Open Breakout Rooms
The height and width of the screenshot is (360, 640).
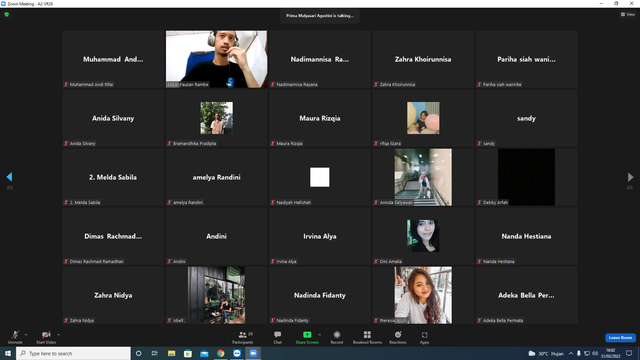coord(367,337)
